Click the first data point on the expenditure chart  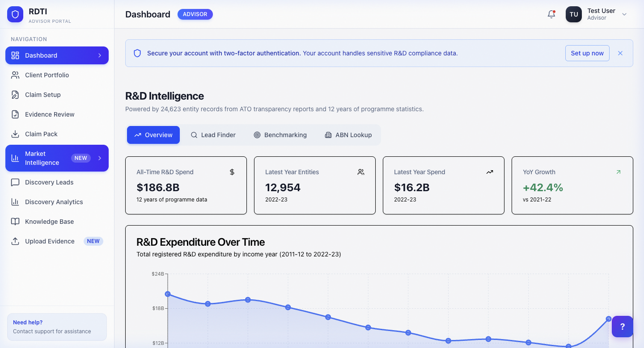point(168,294)
